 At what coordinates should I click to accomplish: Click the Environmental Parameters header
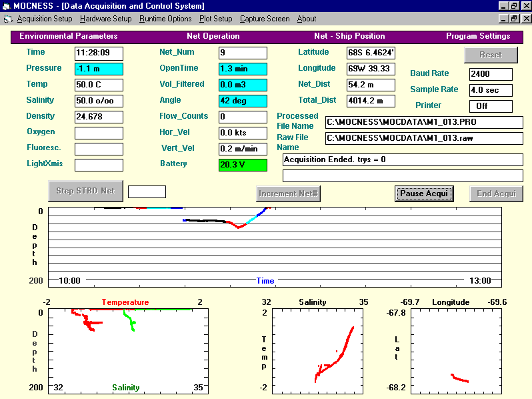click(x=68, y=36)
